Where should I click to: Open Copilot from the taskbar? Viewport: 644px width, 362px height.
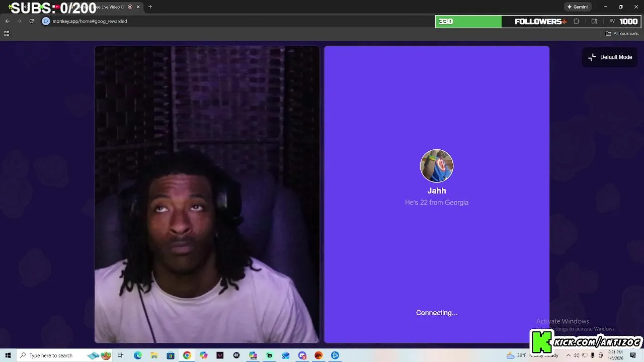pos(203,355)
